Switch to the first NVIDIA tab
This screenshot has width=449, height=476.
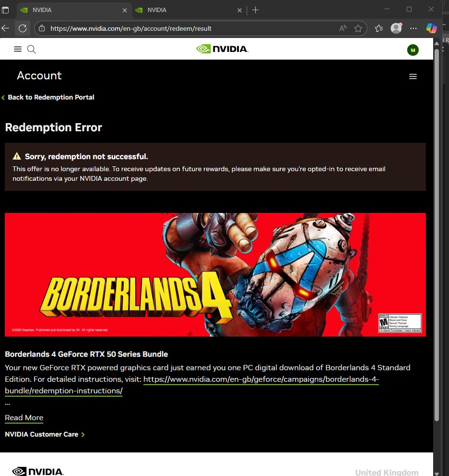tap(74, 10)
